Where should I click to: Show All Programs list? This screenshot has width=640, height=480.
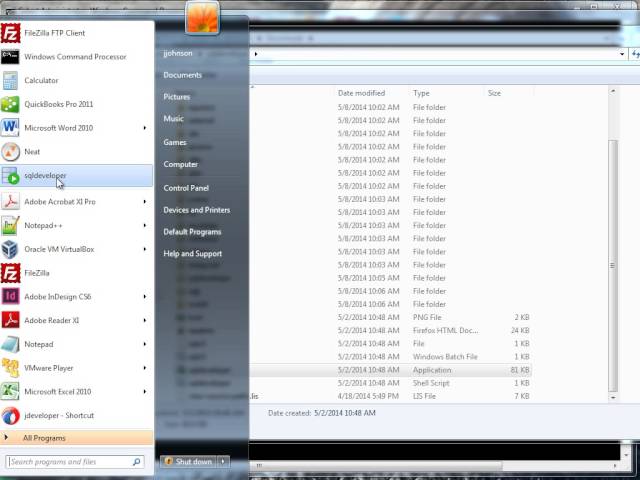click(76, 438)
